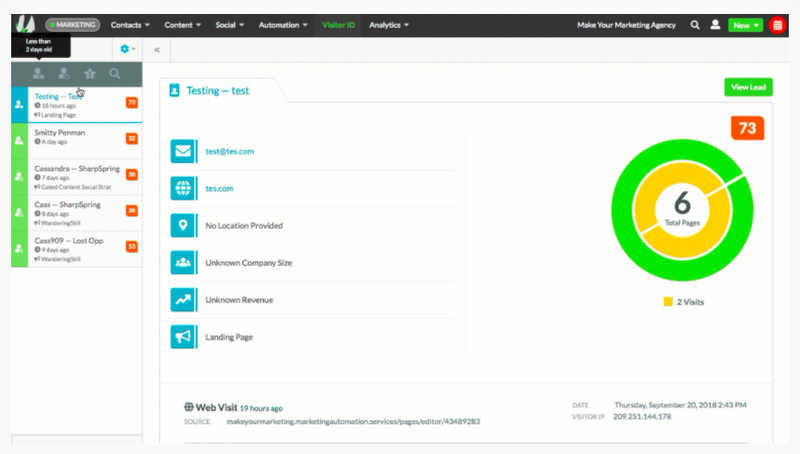The image size is (800, 454).
Task: Click the Web Visit source URL
Action: pos(353,421)
